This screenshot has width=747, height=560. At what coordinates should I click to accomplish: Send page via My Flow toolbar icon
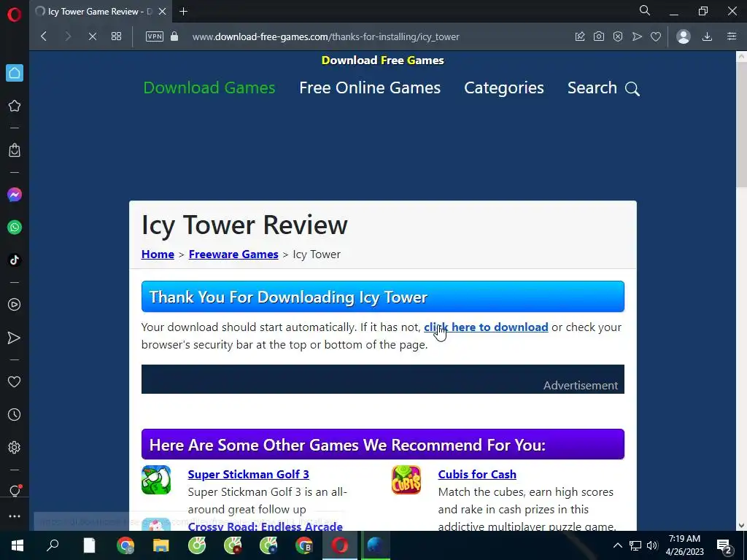(637, 36)
